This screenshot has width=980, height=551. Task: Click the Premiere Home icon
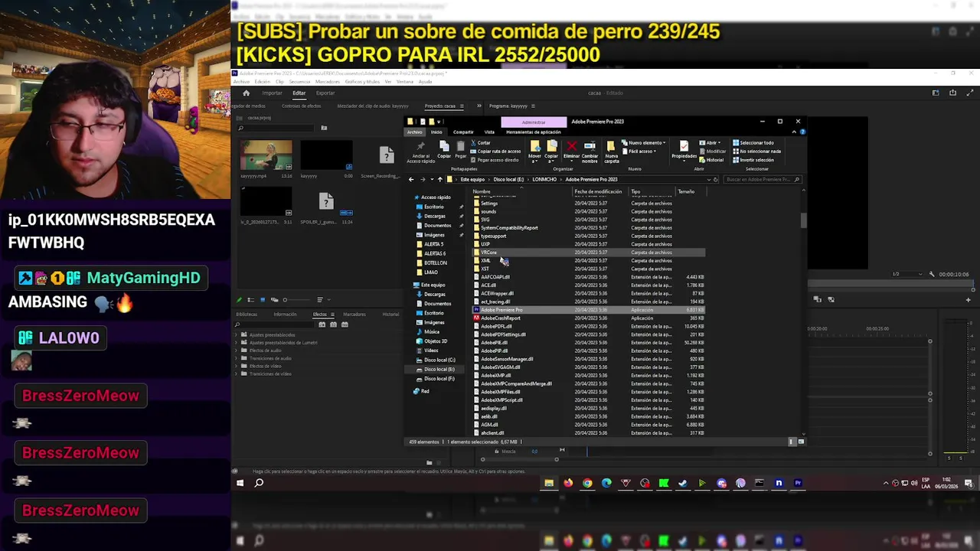pos(246,93)
